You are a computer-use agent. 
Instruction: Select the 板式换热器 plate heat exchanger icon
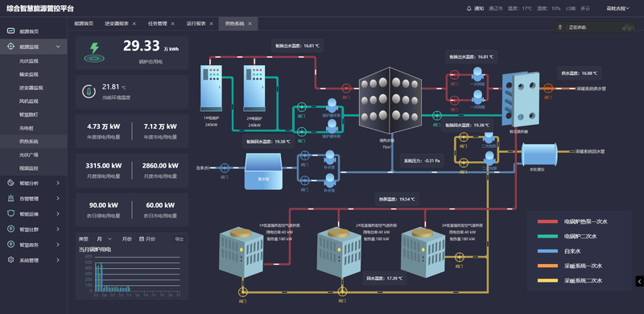[x=521, y=99]
